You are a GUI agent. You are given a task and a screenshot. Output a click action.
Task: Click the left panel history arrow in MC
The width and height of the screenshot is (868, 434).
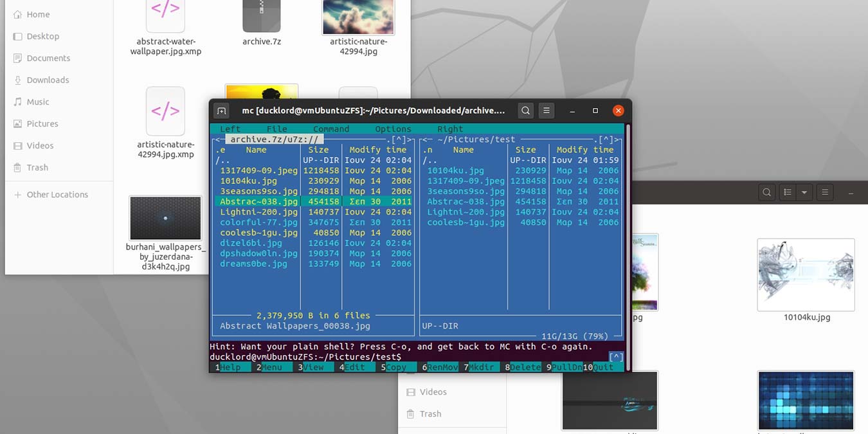pos(217,139)
